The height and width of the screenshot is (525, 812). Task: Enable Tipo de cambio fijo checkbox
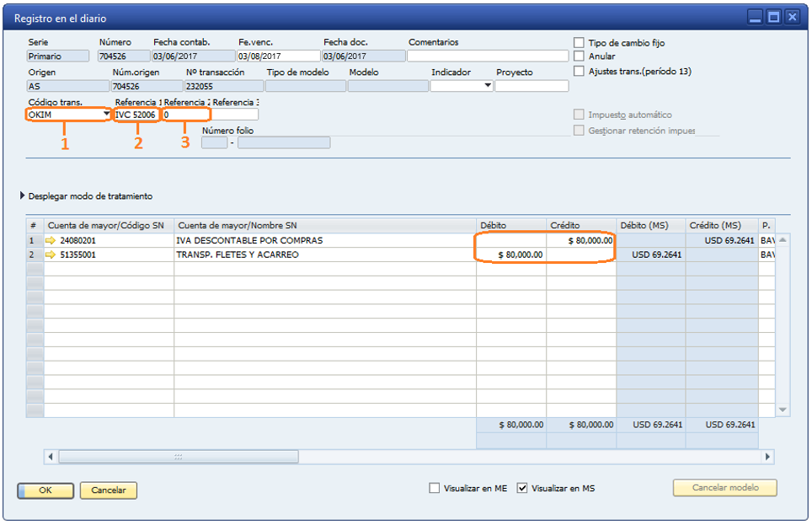pyautogui.click(x=579, y=43)
